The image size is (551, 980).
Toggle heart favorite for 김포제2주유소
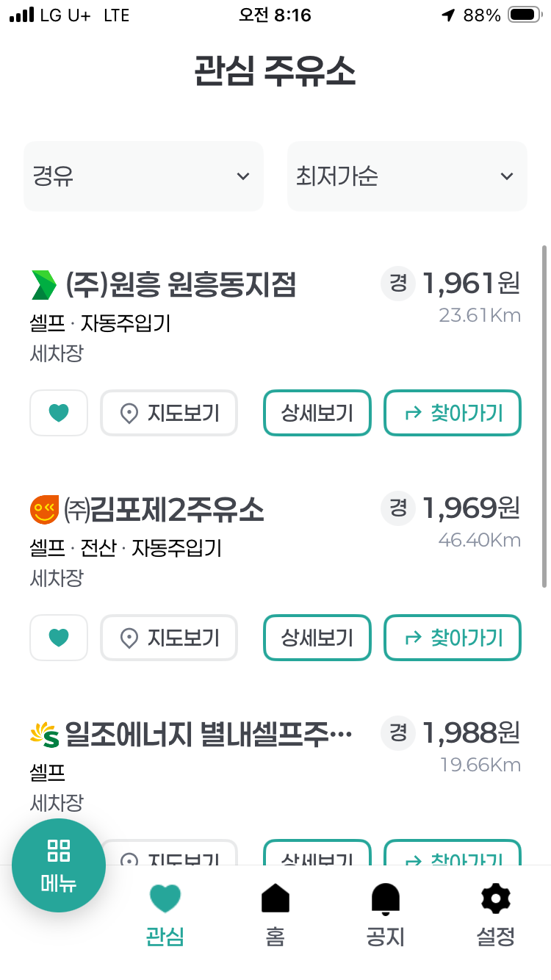pos(59,638)
